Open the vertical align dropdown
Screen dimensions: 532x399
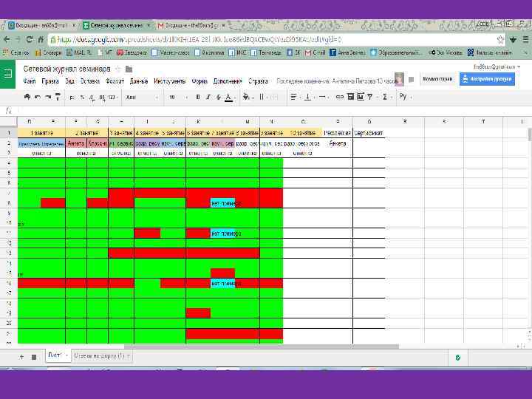pyautogui.click(x=309, y=97)
